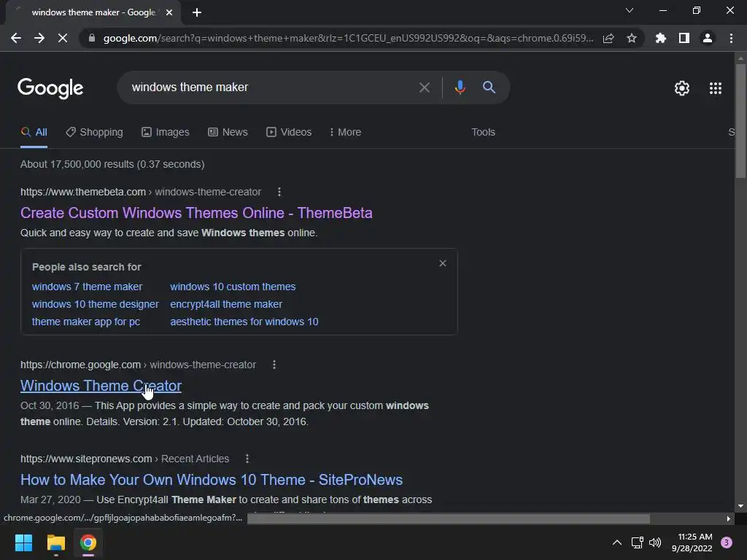Click the scroll down arrow

(740, 506)
